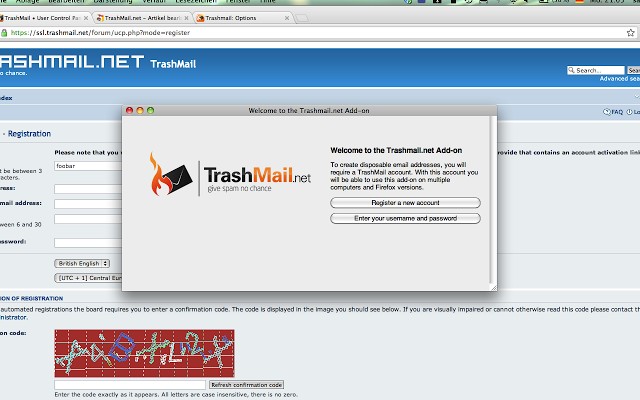Screen dimensions: 640x400
Task: Click the administrator link below the captcha text
Action: click(x=13, y=317)
